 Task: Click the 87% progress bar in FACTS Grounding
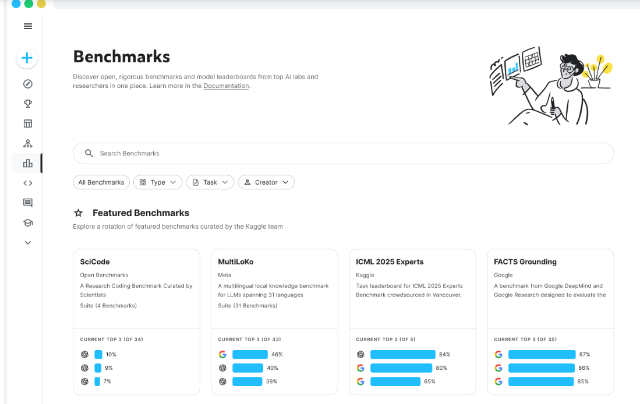(542, 354)
